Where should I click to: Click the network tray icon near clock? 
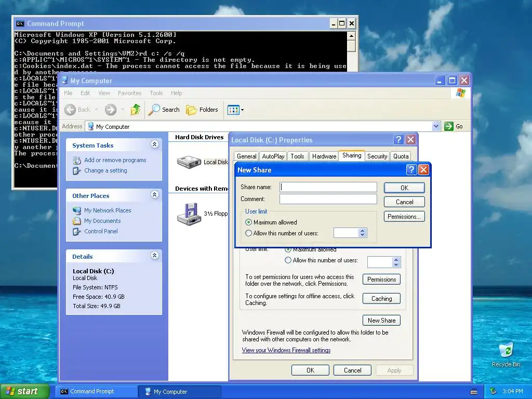tap(494, 391)
